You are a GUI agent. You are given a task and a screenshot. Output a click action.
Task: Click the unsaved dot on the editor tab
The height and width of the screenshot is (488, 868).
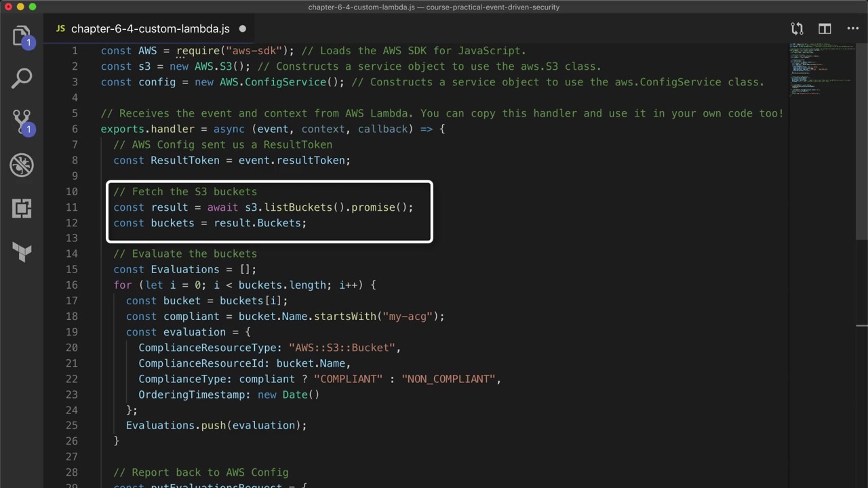tap(242, 29)
